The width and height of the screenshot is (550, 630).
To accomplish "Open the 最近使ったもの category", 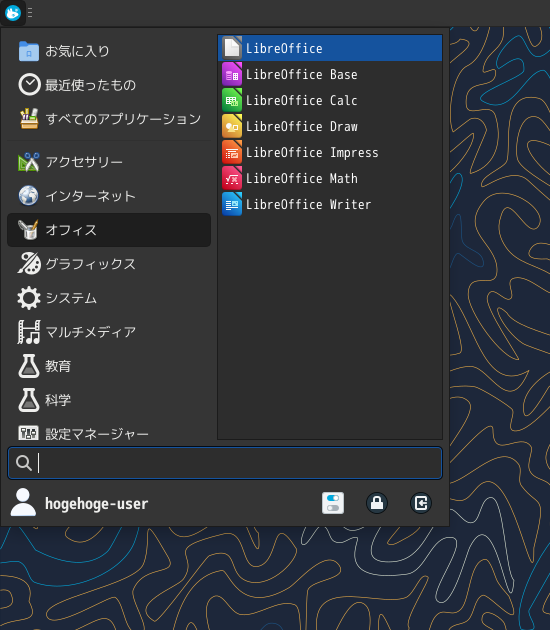I will click(x=109, y=85).
